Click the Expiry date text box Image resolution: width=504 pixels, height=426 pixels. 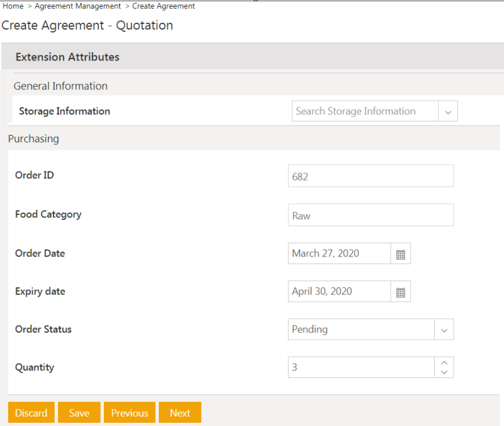[x=340, y=292]
